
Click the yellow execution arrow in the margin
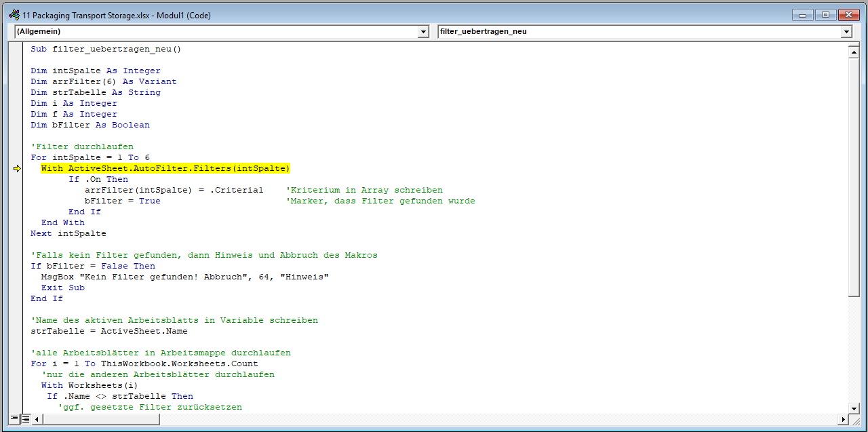[17, 169]
